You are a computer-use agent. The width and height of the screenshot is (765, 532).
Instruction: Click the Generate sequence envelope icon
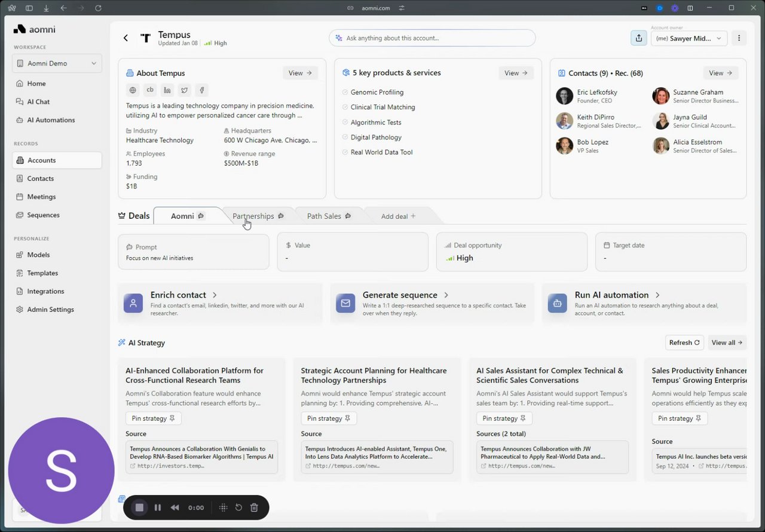click(345, 303)
